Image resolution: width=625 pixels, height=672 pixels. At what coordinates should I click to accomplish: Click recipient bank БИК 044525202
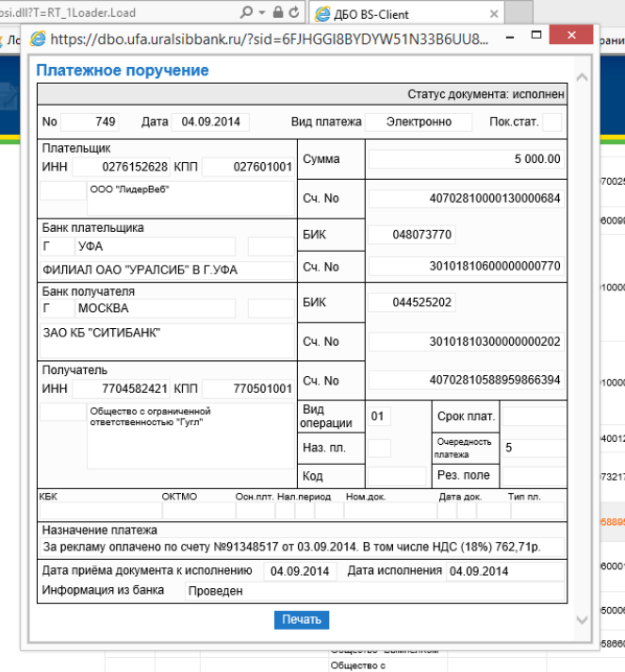tap(412, 303)
